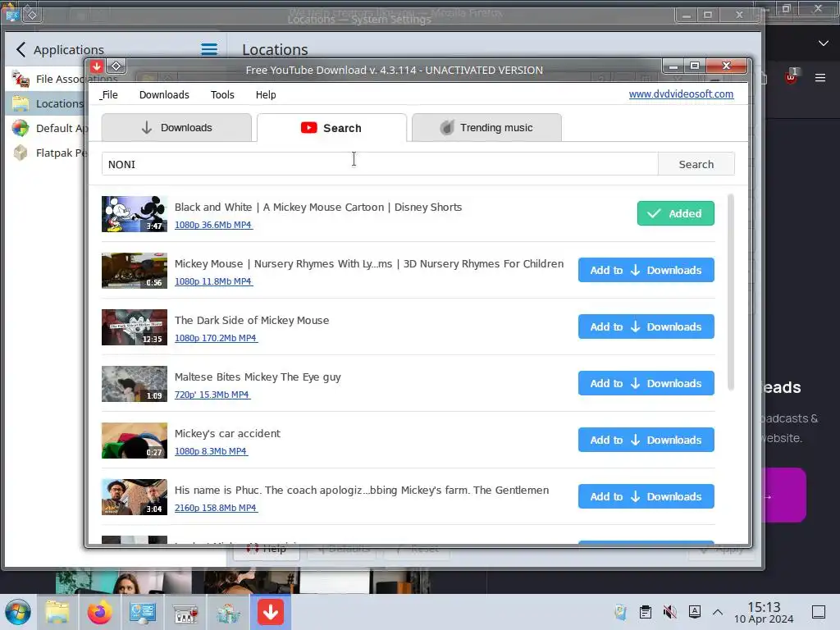The width and height of the screenshot is (840, 630).
Task: Open the 1080p 8.3Mb MP4 format link
Action: (211, 452)
